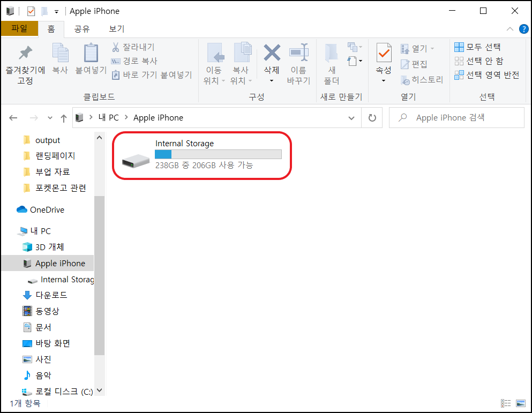Viewport: 532px width, 413px height.
Task: Go up one level arrow
Action: tap(63, 118)
